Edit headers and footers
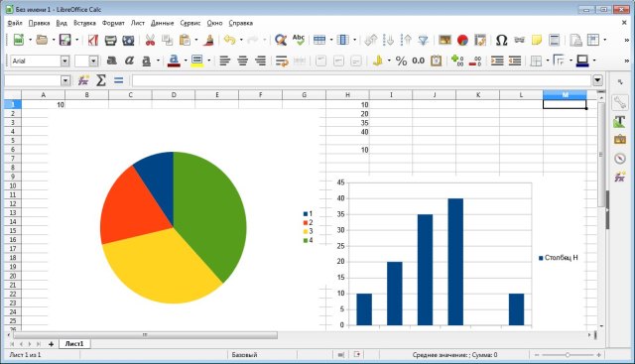 click(555, 40)
